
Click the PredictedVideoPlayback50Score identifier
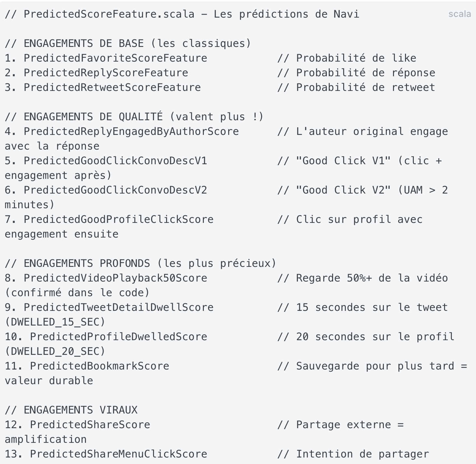tap(115, 278)
